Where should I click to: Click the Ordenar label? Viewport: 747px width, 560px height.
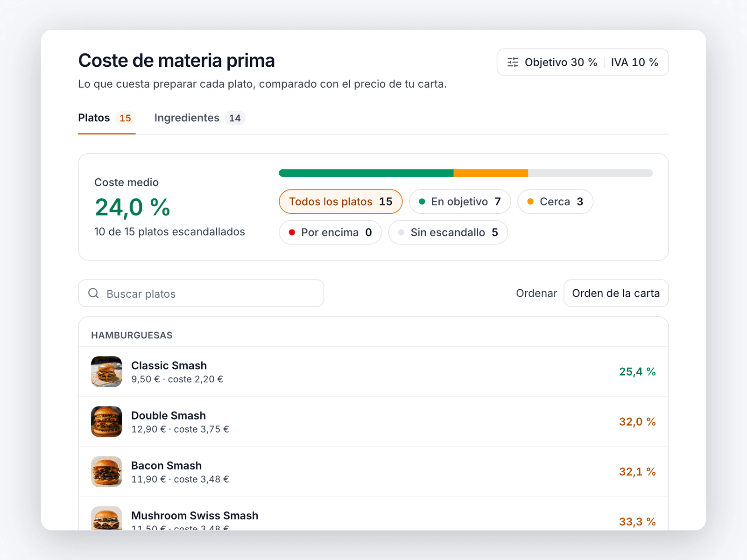536,293
